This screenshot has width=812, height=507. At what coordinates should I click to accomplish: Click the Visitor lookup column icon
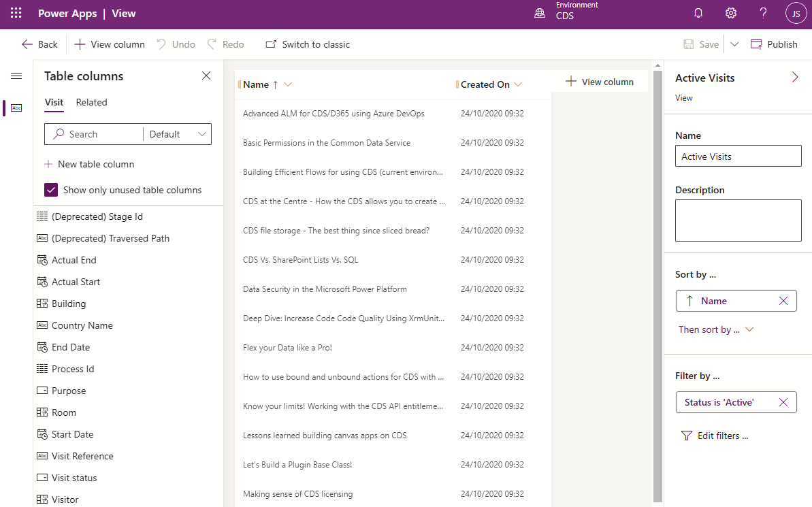click(42, 500)
